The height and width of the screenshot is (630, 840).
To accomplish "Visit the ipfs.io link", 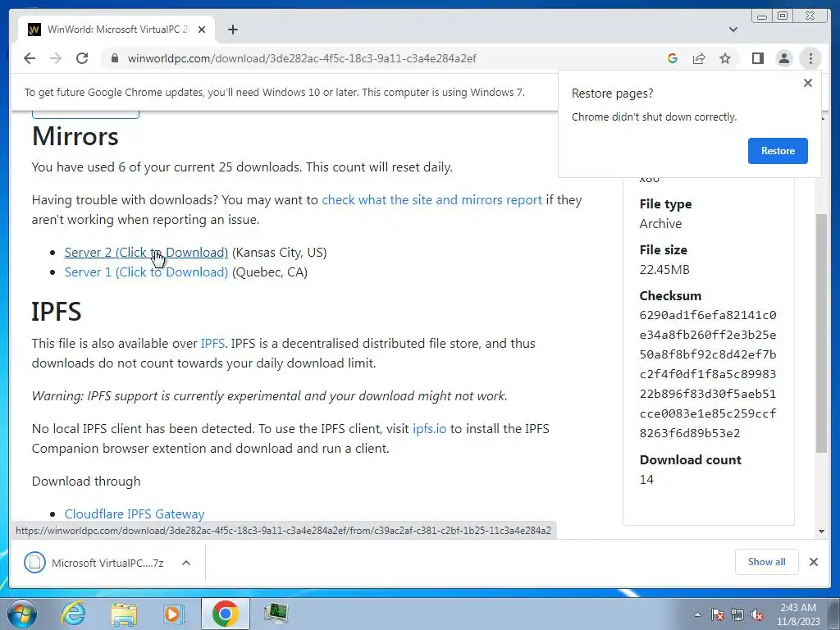I will (429, 429).
